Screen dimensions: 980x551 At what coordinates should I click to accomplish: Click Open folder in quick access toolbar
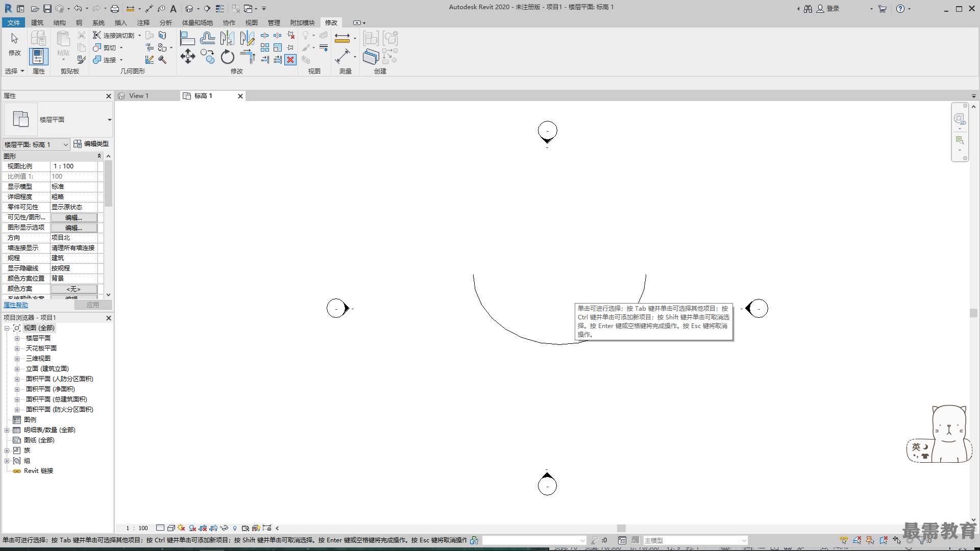click(35, 9)
